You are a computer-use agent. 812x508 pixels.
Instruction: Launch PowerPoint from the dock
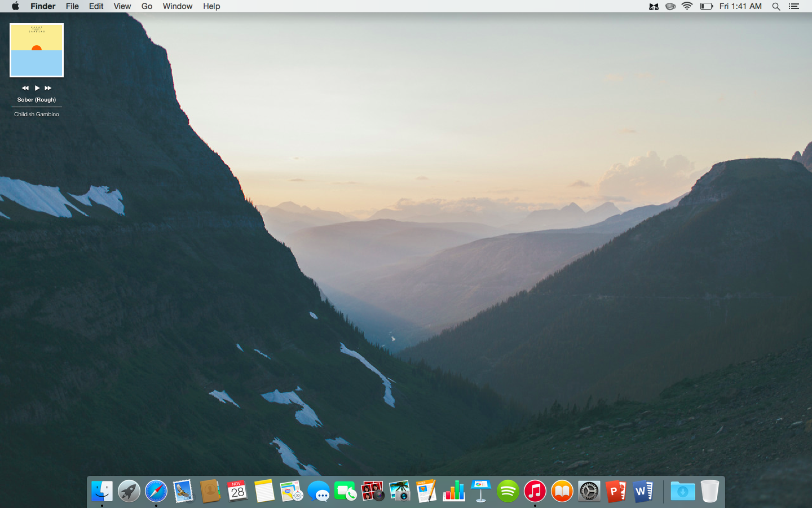(x=616, y=491)
